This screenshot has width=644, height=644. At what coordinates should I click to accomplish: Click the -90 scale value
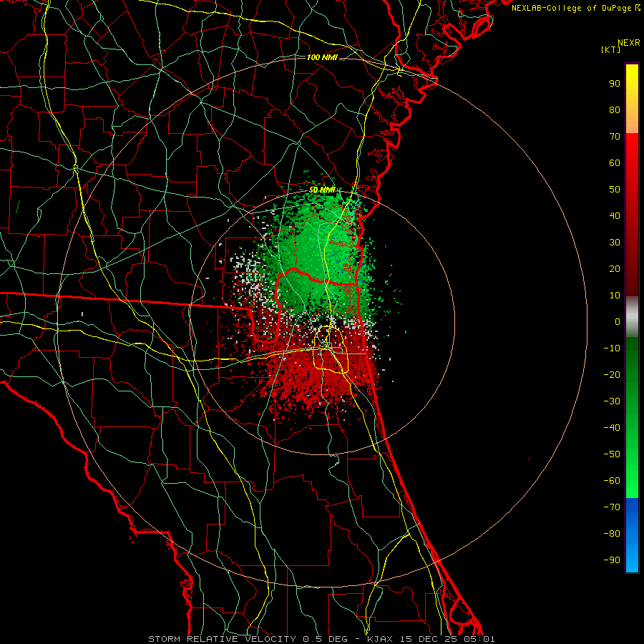[x=612, y=560]
